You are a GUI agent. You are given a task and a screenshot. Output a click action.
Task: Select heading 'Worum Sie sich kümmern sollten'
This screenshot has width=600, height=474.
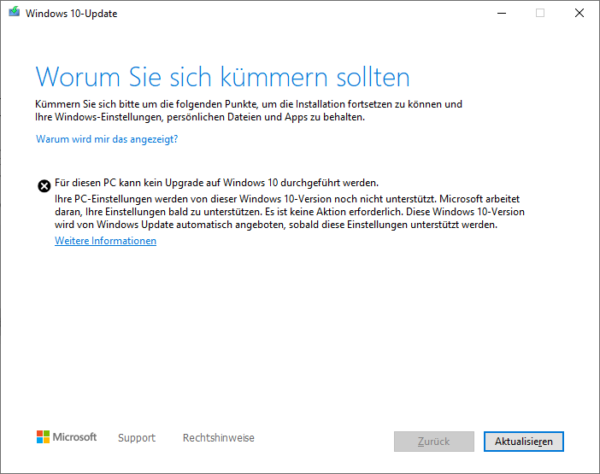point(223,77)
